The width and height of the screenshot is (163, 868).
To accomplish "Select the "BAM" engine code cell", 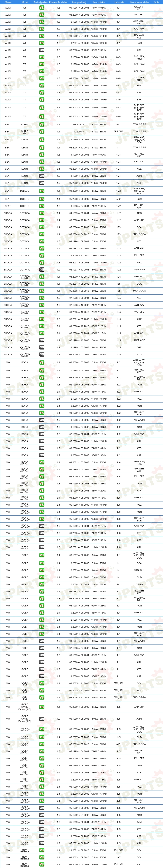I will point(139,43).
